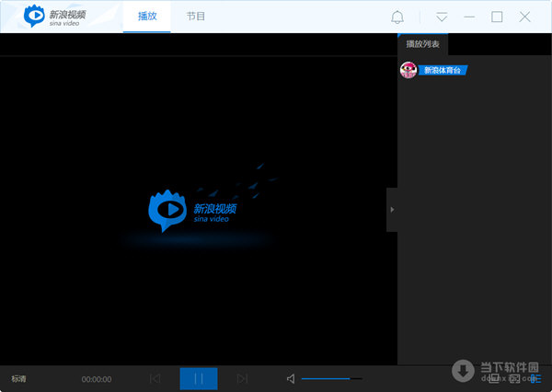552x392 pixels.
Task: Toggle the mini window mode icon
Action: (x=494, y=378)
